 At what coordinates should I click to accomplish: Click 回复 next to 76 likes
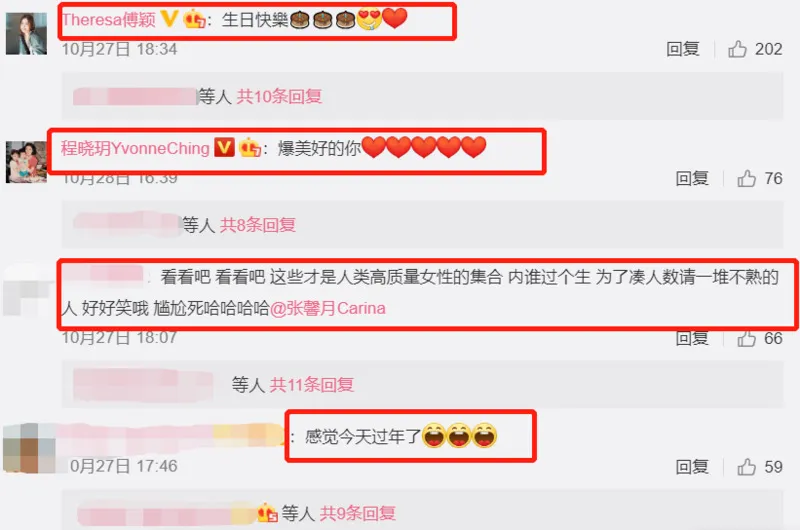click(x=692, y=179)
